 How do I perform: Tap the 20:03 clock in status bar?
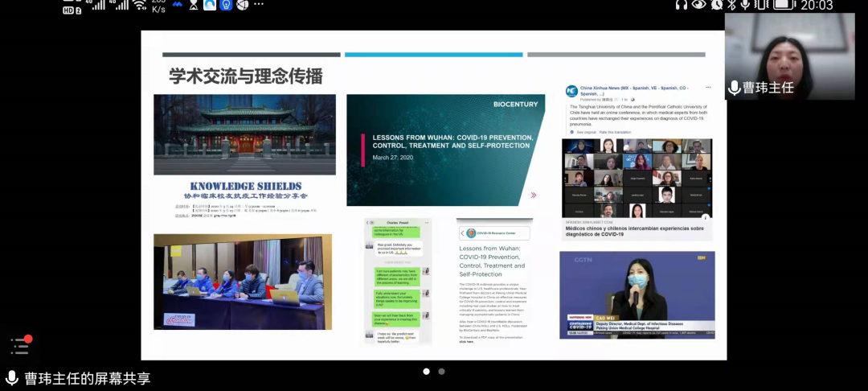(816, 6)
